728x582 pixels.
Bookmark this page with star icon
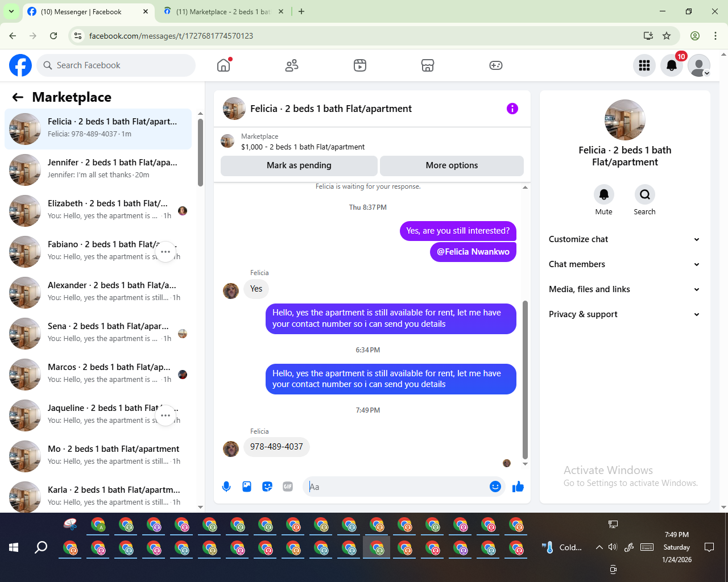click(667, 36)
